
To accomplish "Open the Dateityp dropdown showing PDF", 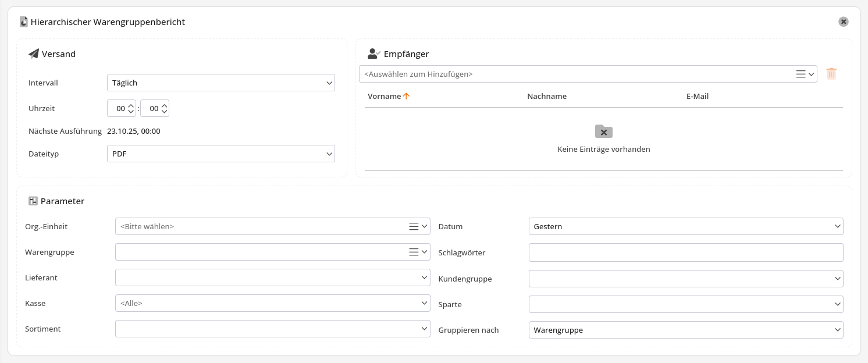I will [220, 154].
